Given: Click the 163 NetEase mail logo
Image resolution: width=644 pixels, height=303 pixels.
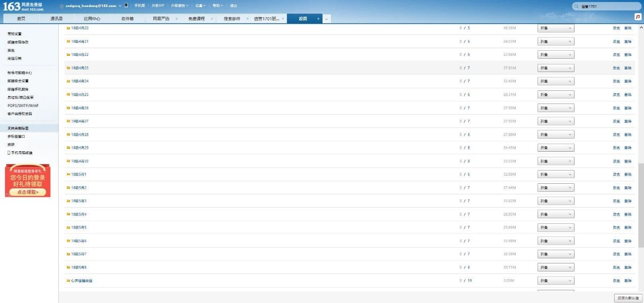Looking at the screenshot, I should 23,6.
